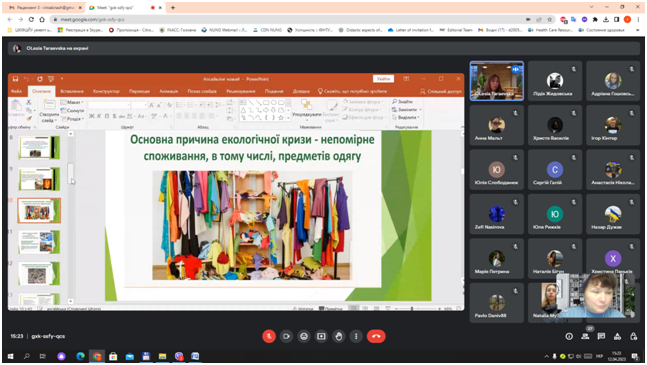Open CDN NUNG bookmark
The width and height of the screenshot is (647, 365).
click(267, 30)
